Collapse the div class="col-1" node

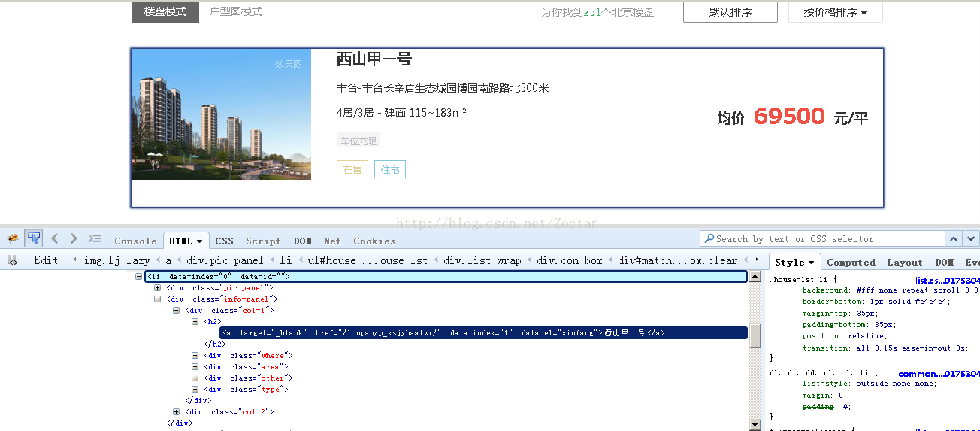click(176, 311)
